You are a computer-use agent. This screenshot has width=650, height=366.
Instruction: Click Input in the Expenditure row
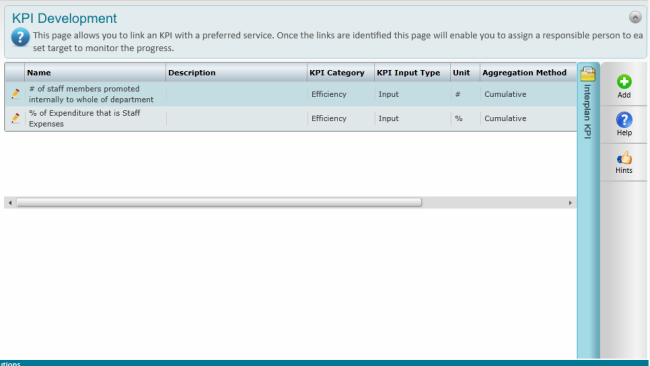pos(388,118)
